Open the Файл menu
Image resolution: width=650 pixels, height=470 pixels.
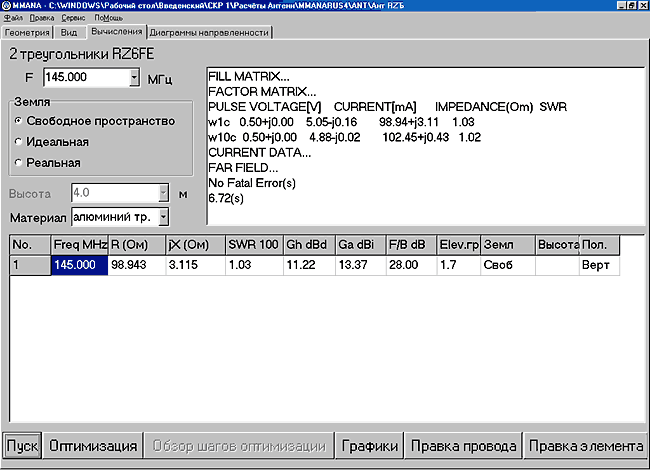[11, 19]
